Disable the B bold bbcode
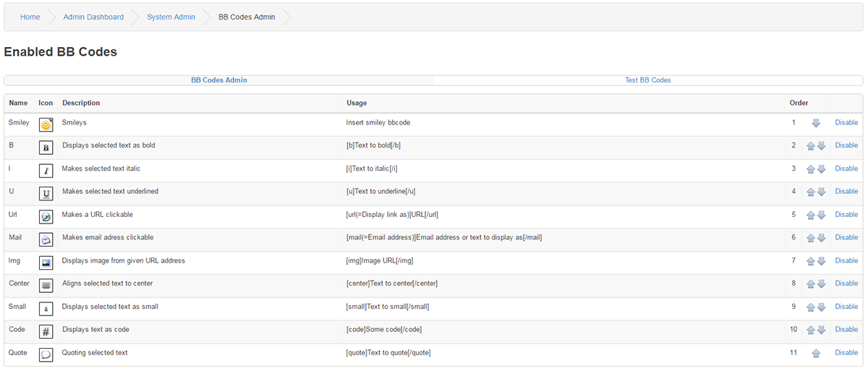The height and width of the screenshot is (374, 868). tap(846, 145)
